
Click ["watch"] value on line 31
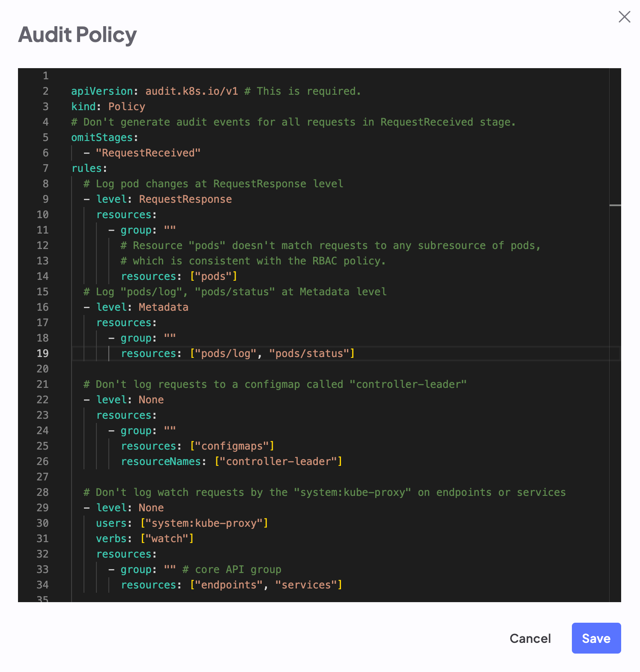(x=167, y=539)
